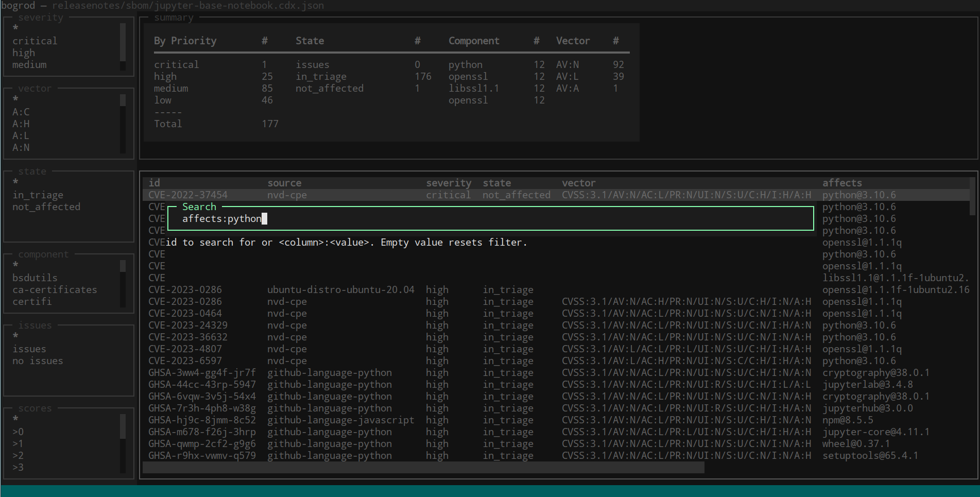Choose A:N in the vector filter
This screenshot has height=497, width=980.
[21, 147]
